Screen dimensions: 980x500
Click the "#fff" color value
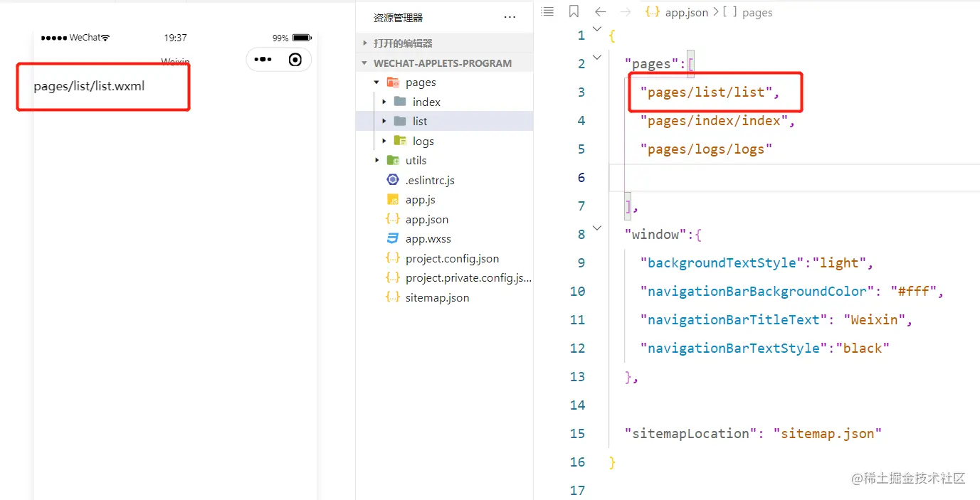pyautogui.click(x=913, y=291)
